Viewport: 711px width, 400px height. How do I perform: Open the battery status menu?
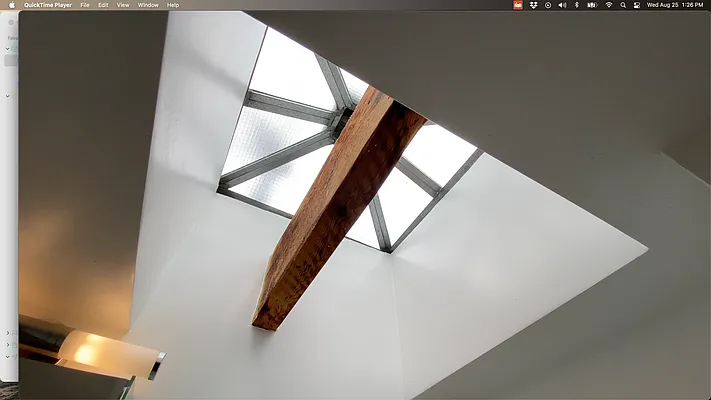(x=591, y=5)
